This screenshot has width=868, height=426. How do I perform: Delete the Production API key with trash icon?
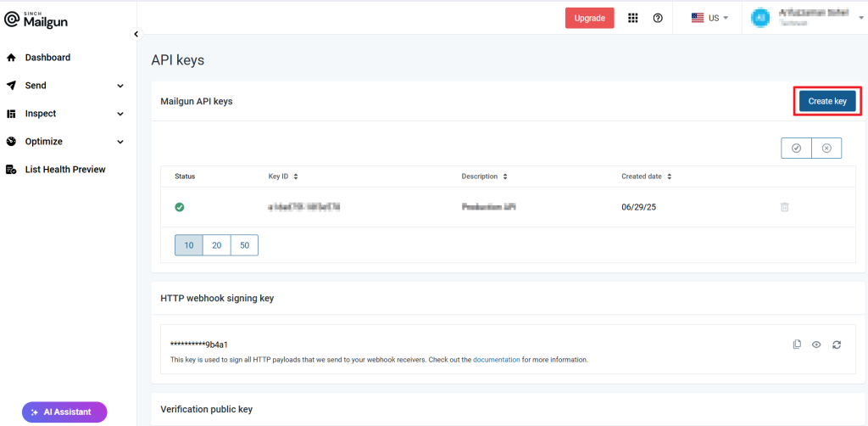784,207
